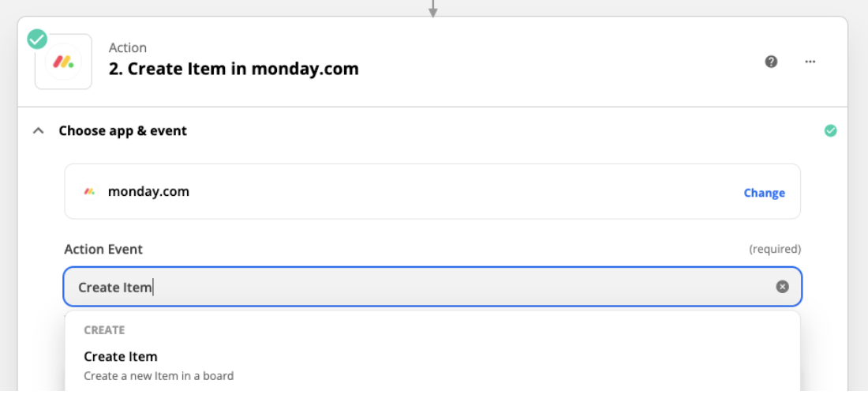This screenshot has height=395, width=868.
Task: Click the step title Create Item in monday.com
Action: pyautogui.click(x=234, y=69)
